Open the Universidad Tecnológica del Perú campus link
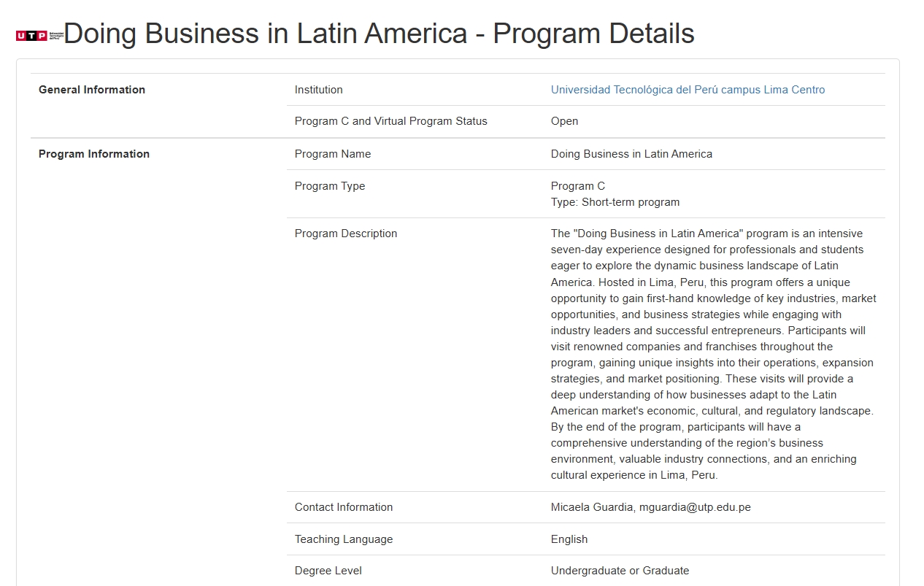 pyautogui.click(x=688, y=90)
